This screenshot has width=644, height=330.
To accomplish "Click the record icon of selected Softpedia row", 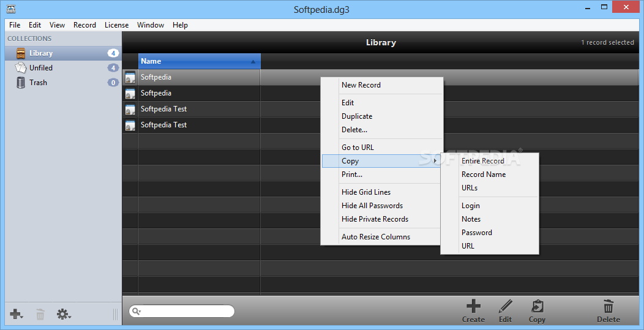I will pyautogui.click(x=130, y=77).
